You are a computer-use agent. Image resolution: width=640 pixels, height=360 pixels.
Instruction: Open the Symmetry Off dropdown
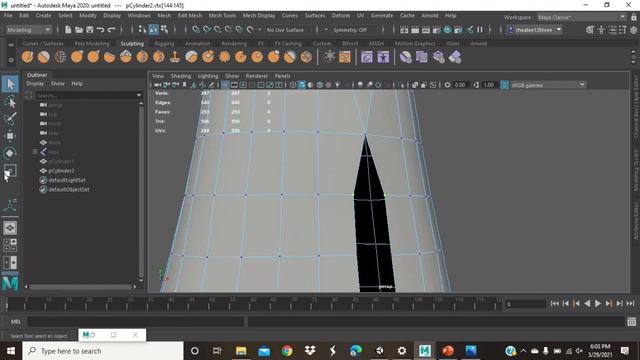pos(353,30)
